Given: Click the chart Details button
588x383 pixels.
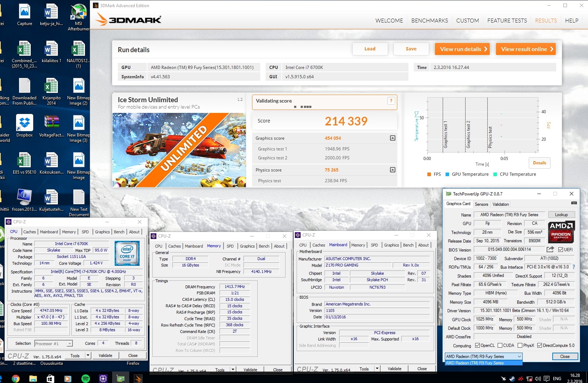Looking at the screenshot, I should [x=539, y=163].
